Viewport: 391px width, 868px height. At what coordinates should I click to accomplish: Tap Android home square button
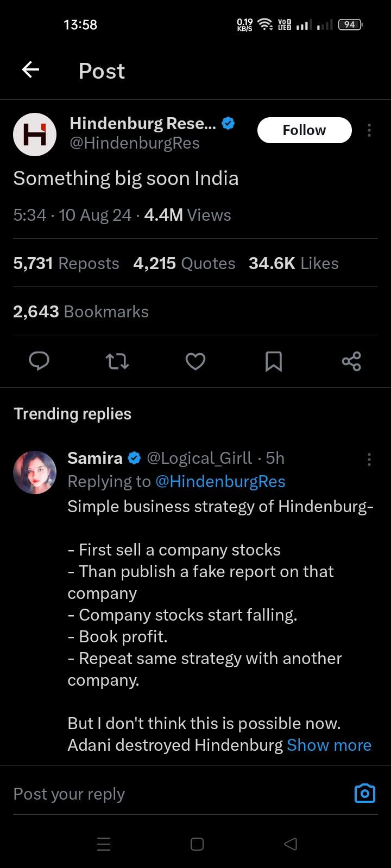(x=197, y=844)
